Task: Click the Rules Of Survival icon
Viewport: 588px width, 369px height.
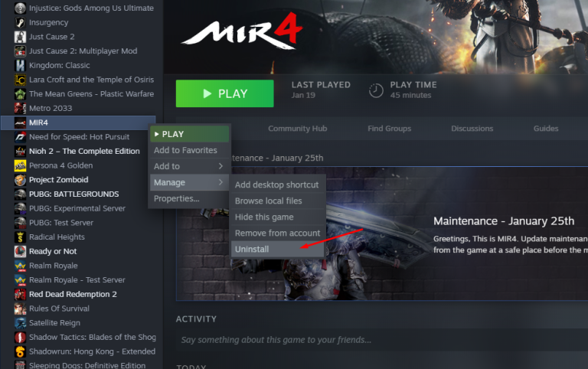Action: (20, 309)
